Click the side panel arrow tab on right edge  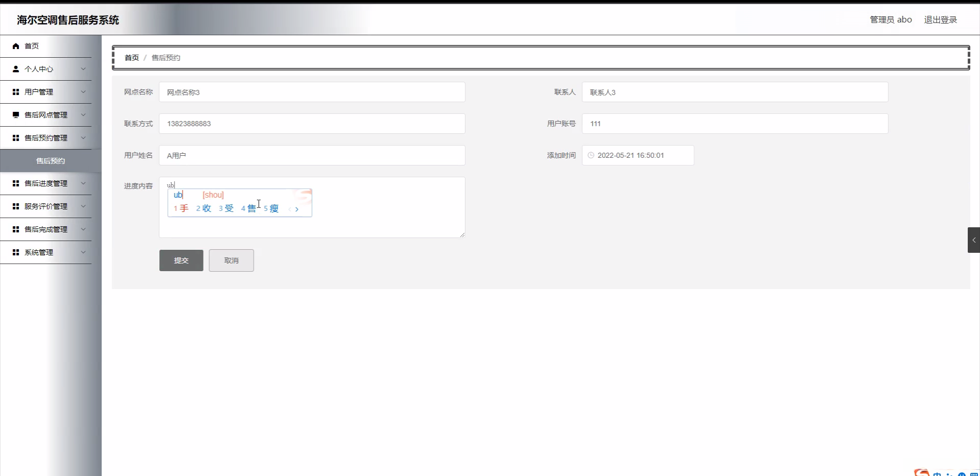[974, 240]
